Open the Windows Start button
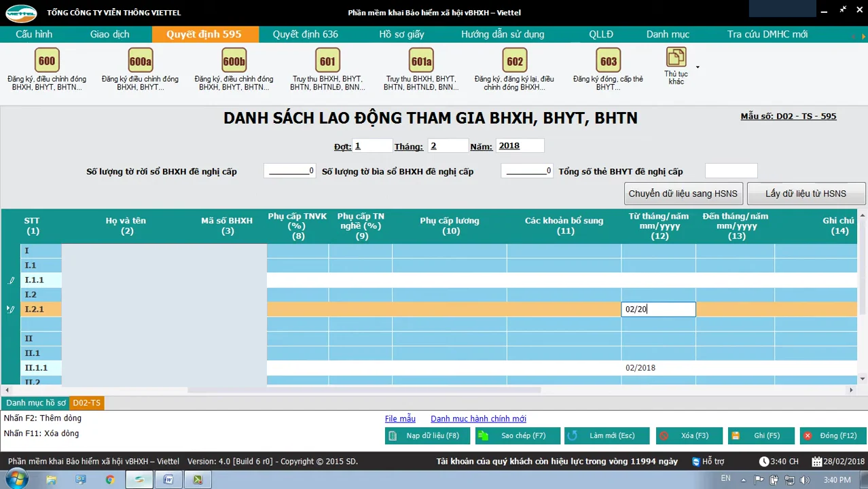 coord(15,479)
